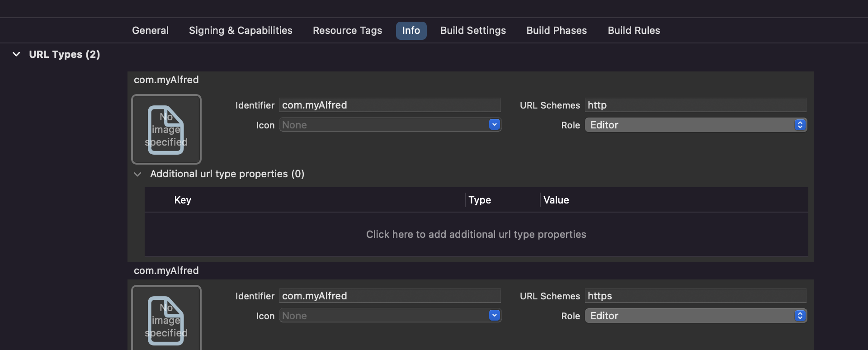Collapse the URL Types section
868x350 pixels.
click(16, 54)
